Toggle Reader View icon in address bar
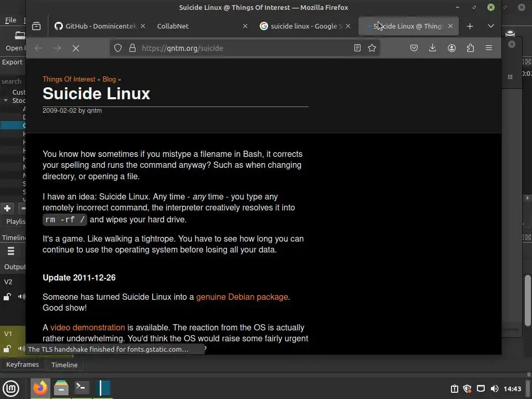The height and width of the screenshot is (399, 532). (x=357, y=48)
